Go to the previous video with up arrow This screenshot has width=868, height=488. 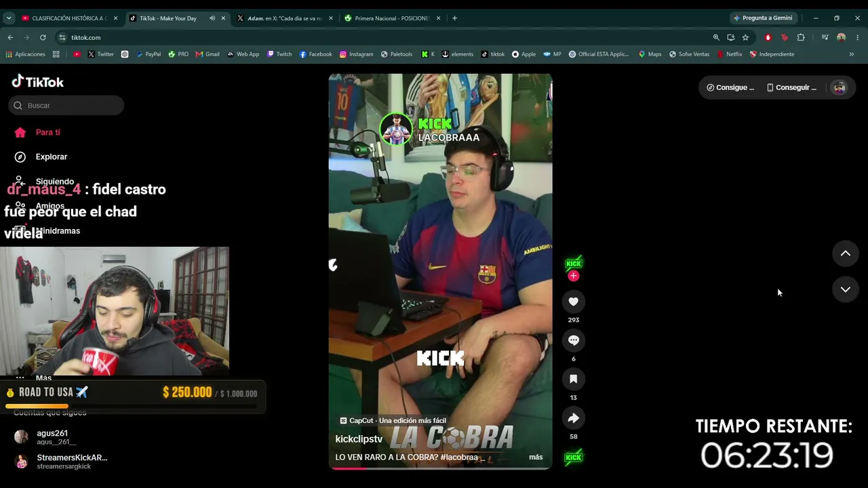[x=845, y=253]
